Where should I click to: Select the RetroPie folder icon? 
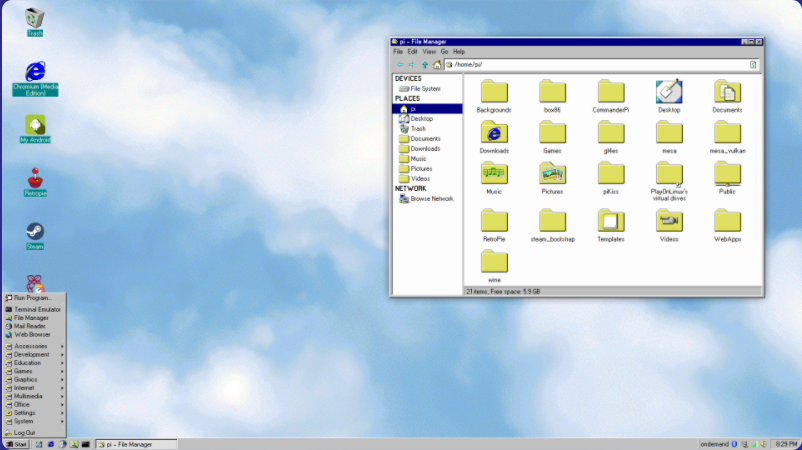point(494,221)
